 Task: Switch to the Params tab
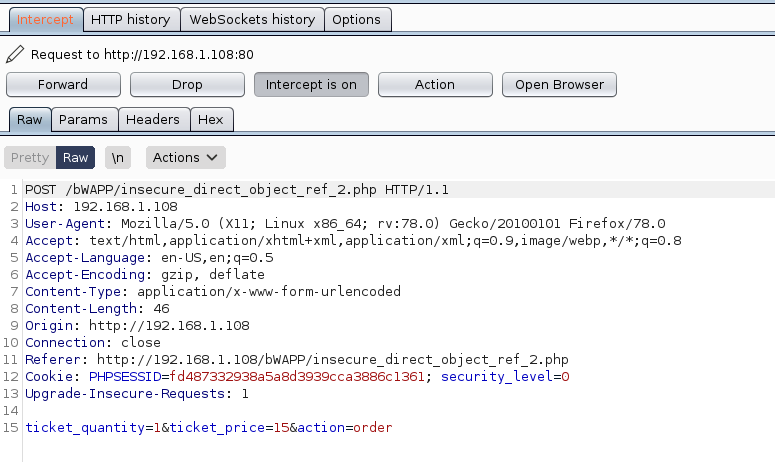(83, 119)
